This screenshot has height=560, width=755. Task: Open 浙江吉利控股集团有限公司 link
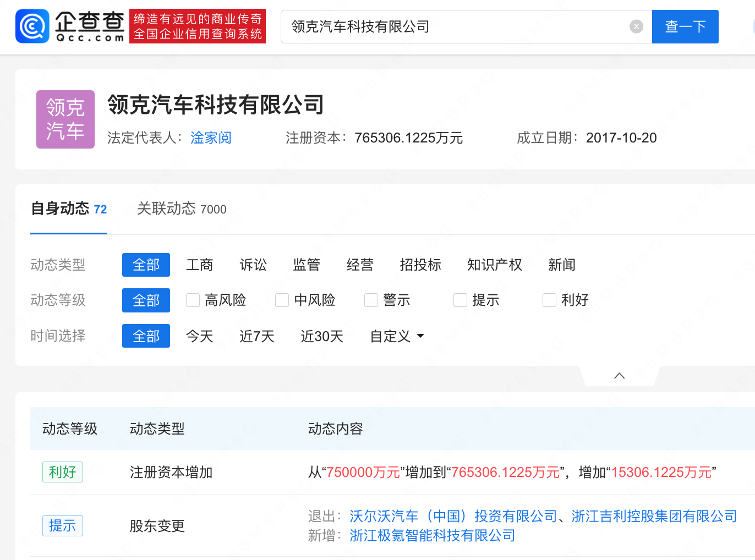[654, 516]
